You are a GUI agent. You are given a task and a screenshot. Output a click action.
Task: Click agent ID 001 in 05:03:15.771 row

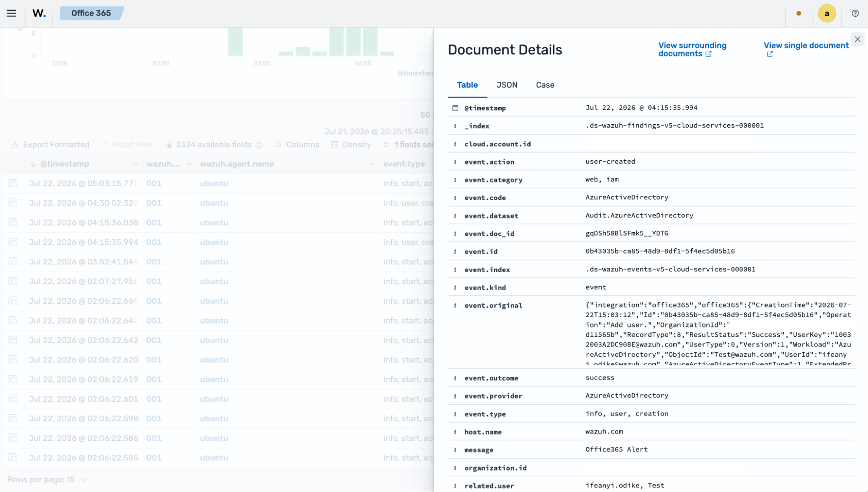point(154,184)
